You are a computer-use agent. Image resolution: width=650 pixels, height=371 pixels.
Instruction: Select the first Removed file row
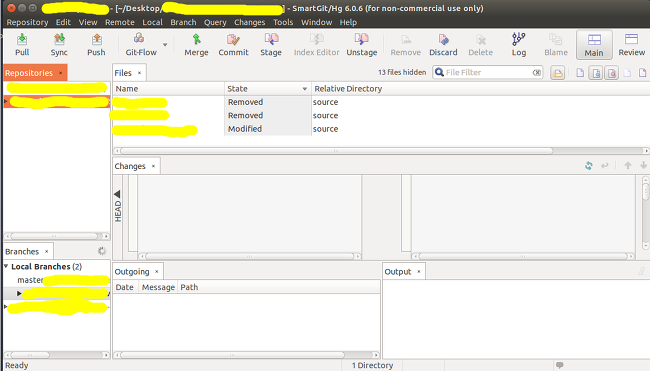[x=381, y=102]
